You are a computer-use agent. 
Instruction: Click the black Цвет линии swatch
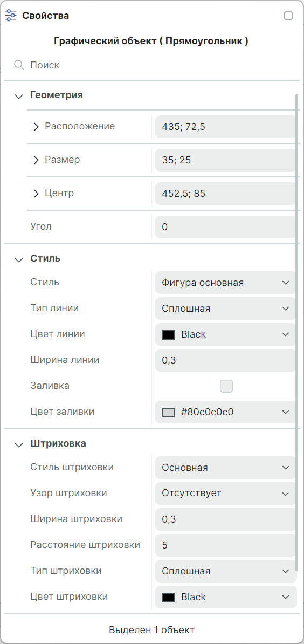click(x=168, y=334)
